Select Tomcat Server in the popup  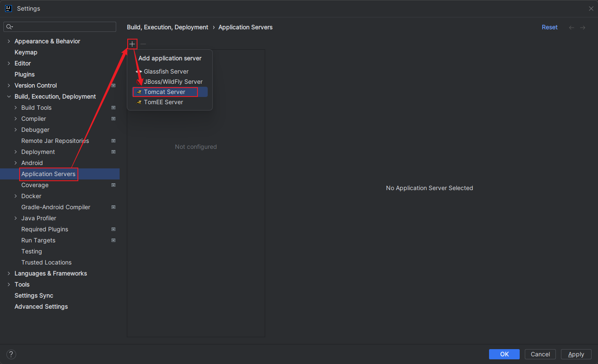click(x=170, y=92)
